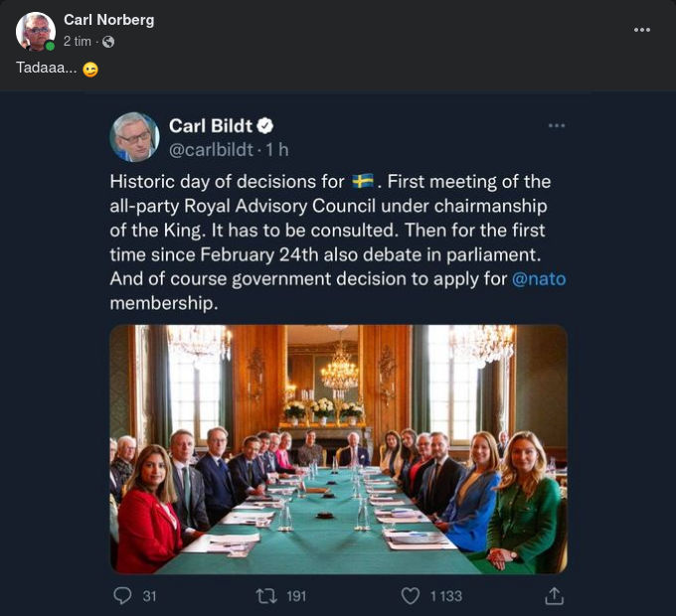Click the share upload icon on tweet

coord(555,595)
